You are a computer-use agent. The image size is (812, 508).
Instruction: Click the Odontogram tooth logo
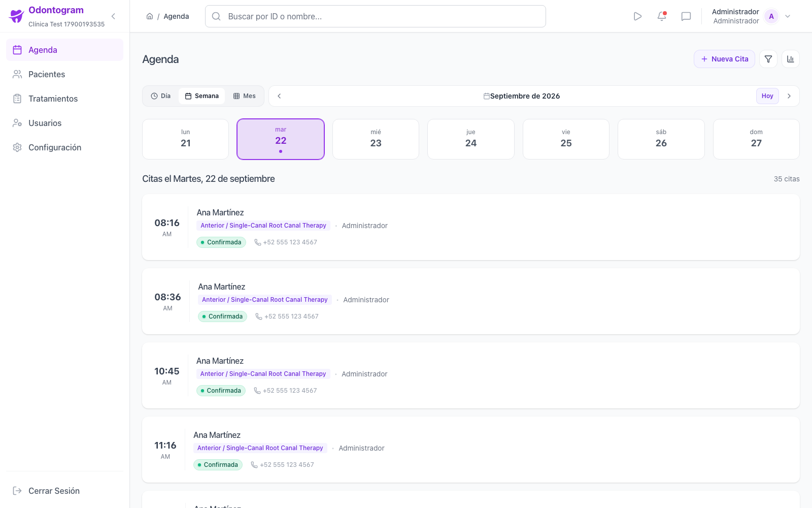point(17,16)
